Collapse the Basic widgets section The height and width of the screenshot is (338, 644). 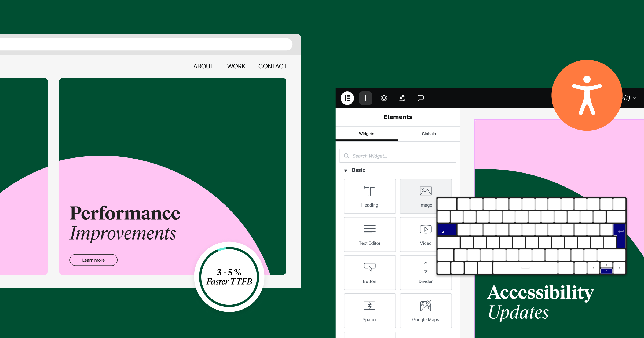click(345, 170)
